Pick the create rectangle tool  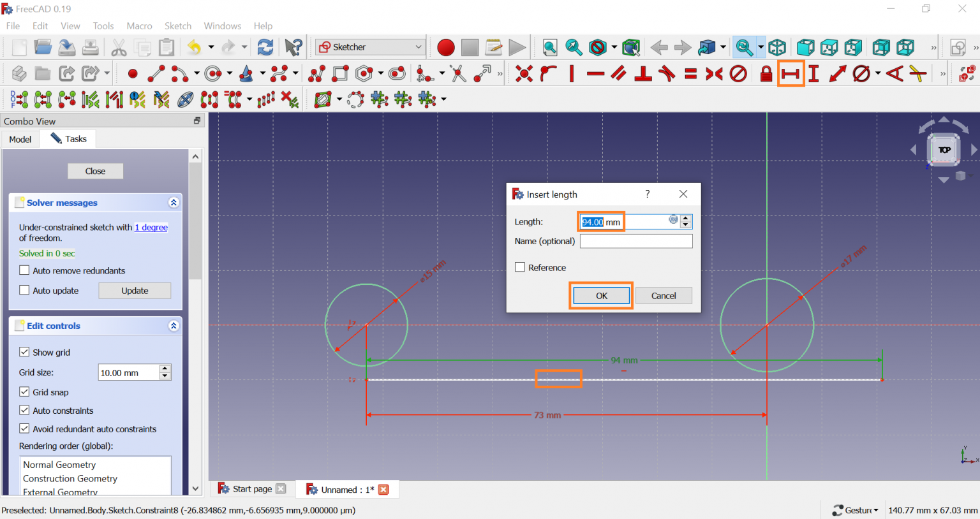[341, 74]
